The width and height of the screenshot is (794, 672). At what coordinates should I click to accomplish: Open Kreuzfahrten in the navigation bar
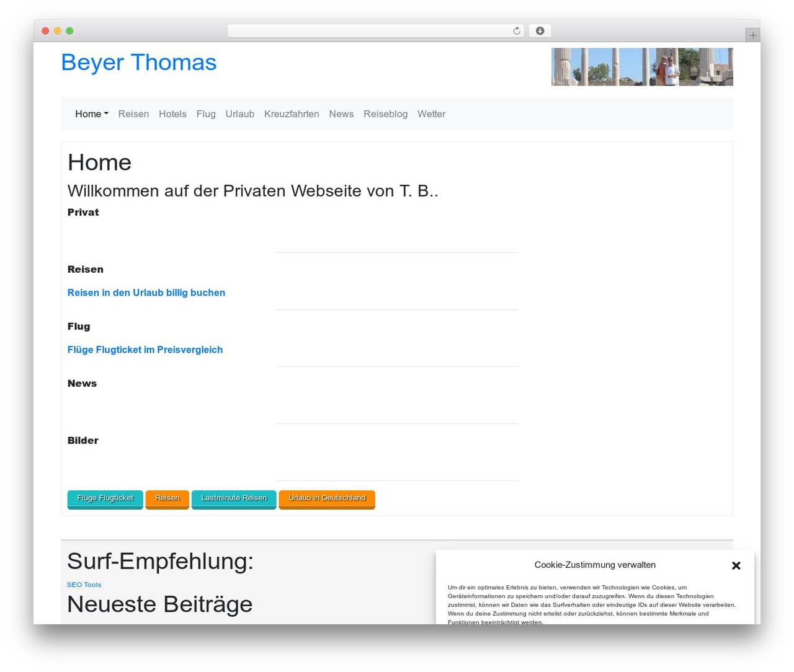coord(292,114)
